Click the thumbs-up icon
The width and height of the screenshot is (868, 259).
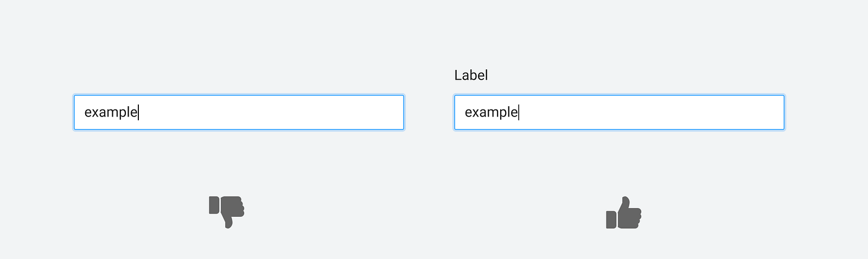pyautogui.click(x=624, y=213)
